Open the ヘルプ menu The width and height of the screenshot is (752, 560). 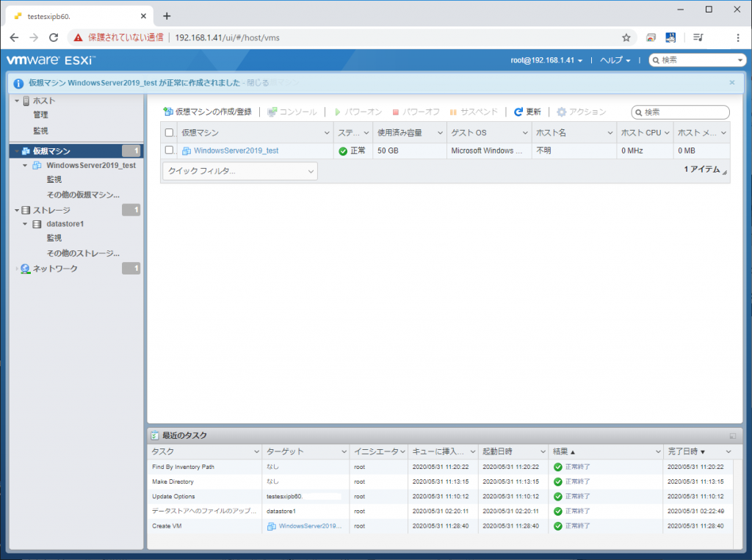pyautogui.click(x=615, y=60)
